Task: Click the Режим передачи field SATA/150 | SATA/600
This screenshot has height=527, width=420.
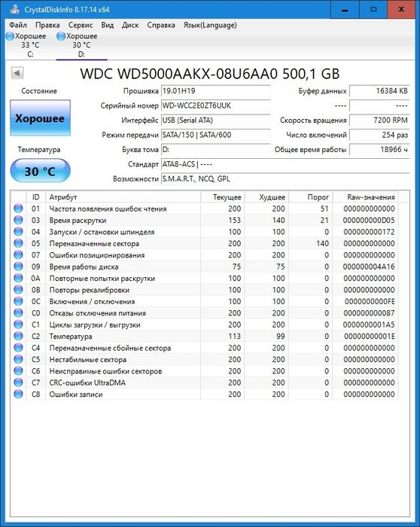Action: point(216,135)
